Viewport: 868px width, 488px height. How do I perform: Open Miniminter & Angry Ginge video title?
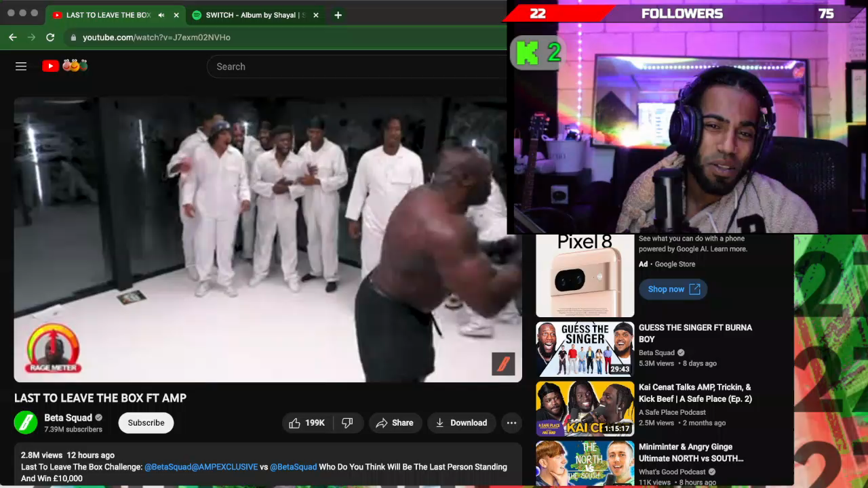pyautogui.click(x=691, y=453)
